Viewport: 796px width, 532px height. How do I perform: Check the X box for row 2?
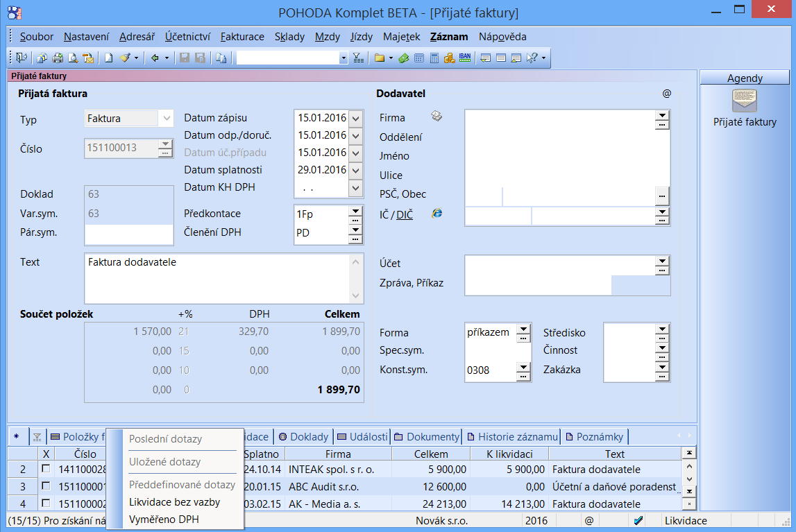point(46,470)
